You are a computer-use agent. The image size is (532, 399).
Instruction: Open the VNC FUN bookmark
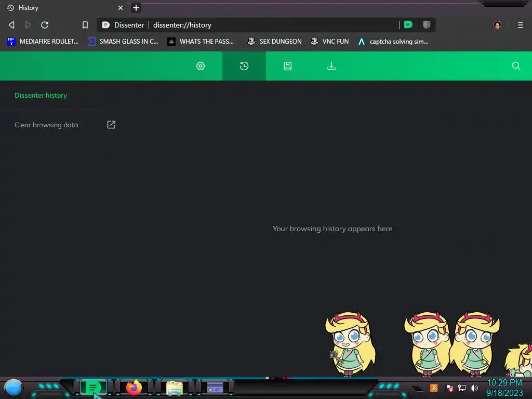coord(329,42)
